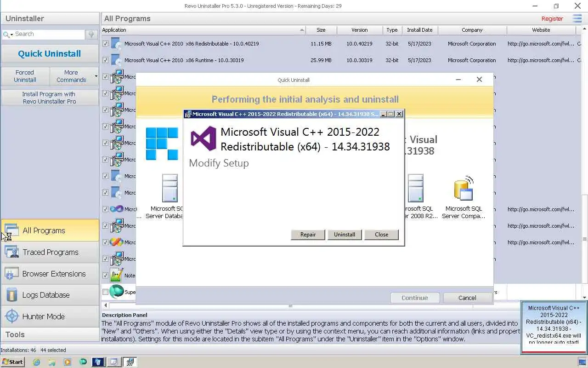Open the Browser Extensions section
Viewport: 588px width, 368px height.
click(50, 274)
